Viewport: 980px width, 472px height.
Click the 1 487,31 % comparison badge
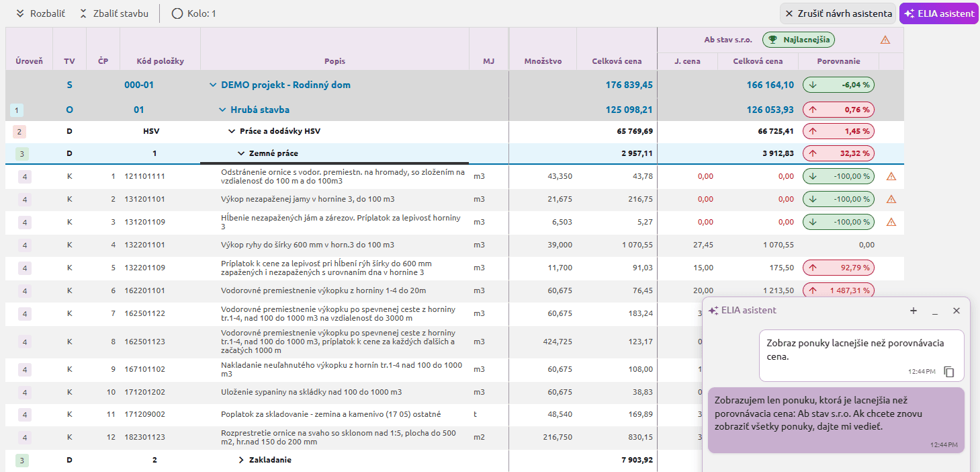pyautogui.click(x=838, y=290)
